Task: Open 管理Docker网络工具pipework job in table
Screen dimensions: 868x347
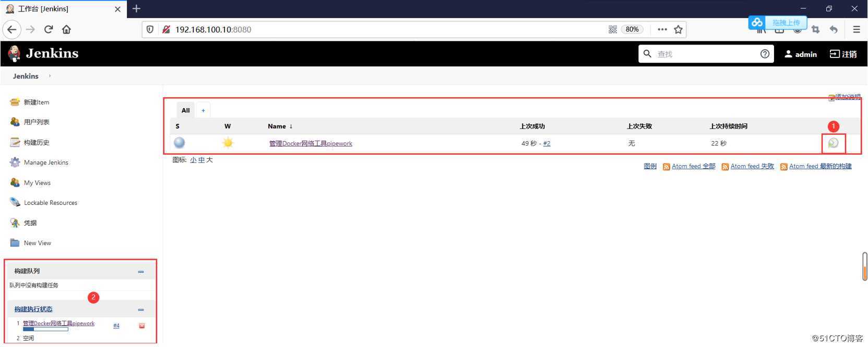Action: pyautogui.click(x=311, y=143)
